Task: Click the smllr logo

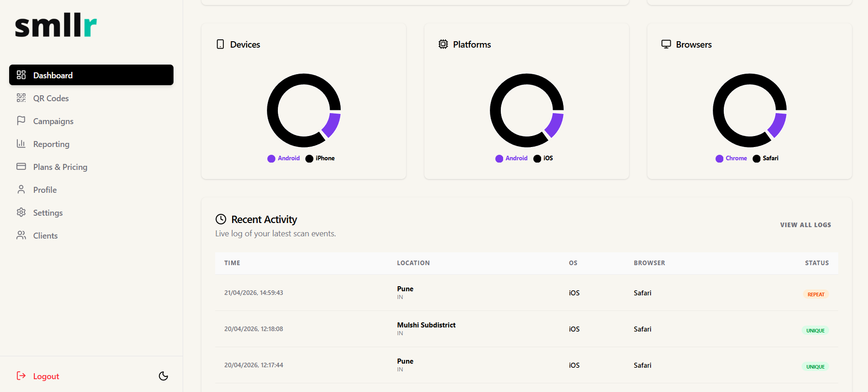Action: (x=56, y=26)
